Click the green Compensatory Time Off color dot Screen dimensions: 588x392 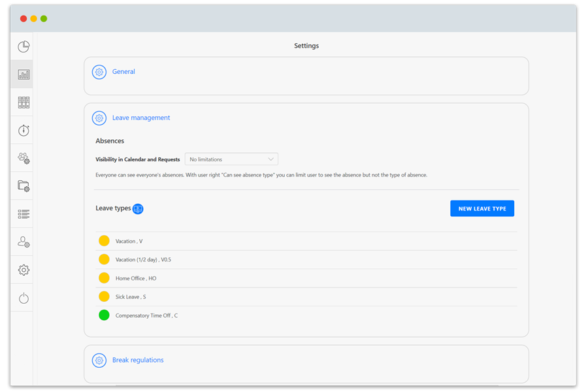104,316
